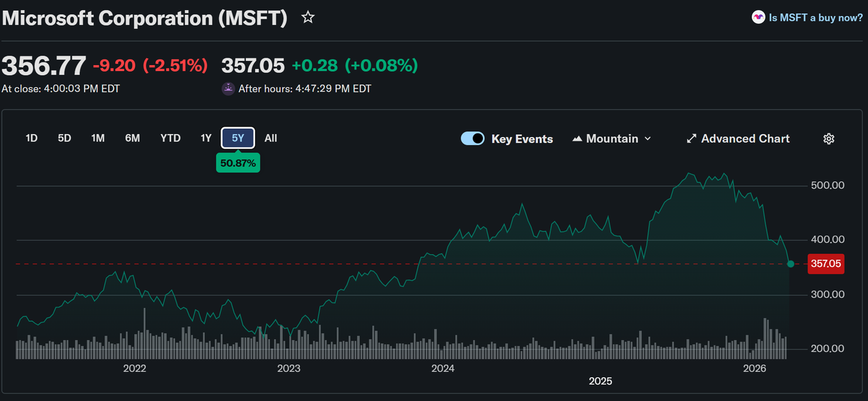The width and height of the screenshot is (868, 401).
Task: Open chart settings gear icon
Action: pos(829,139)
